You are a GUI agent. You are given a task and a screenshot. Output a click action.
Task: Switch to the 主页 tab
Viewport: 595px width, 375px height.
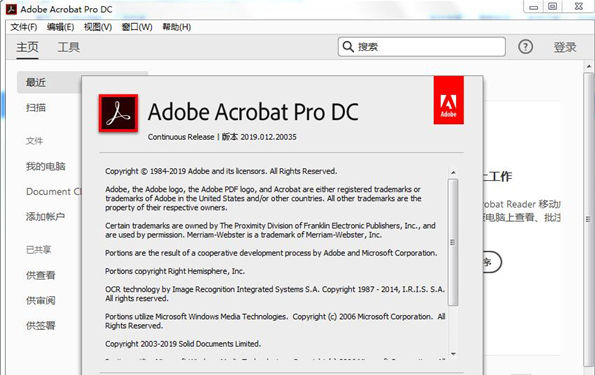click(x=27, y=47)
